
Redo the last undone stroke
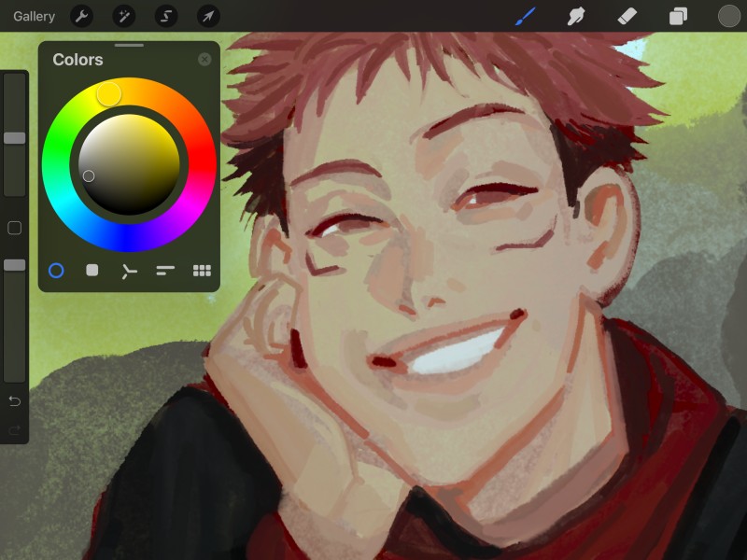click(x=15, y=430)
